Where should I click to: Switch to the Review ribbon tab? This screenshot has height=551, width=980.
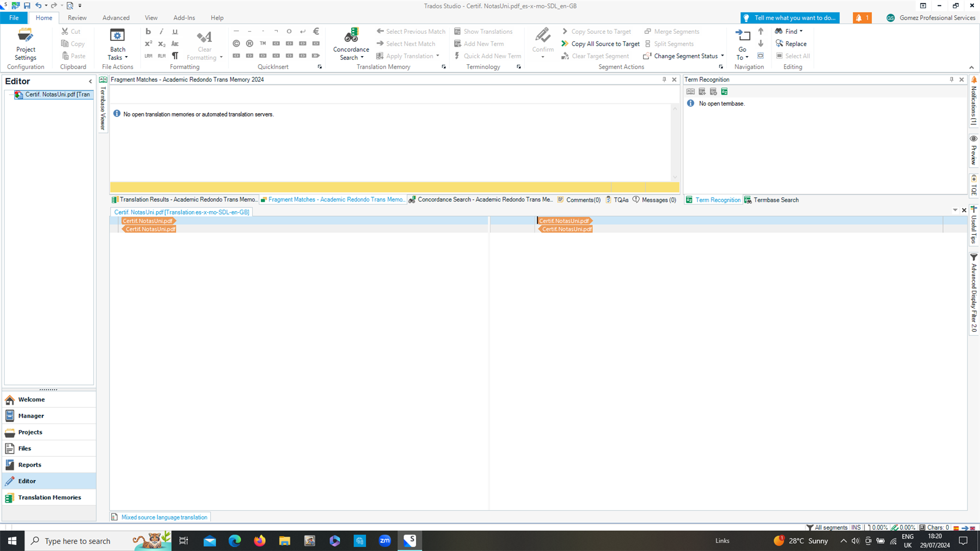tap(77, 18)
